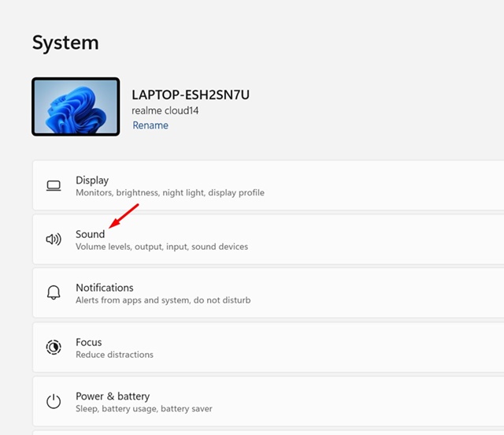
Task: Click the Notifications bell icon
Action: coord(54,292)
